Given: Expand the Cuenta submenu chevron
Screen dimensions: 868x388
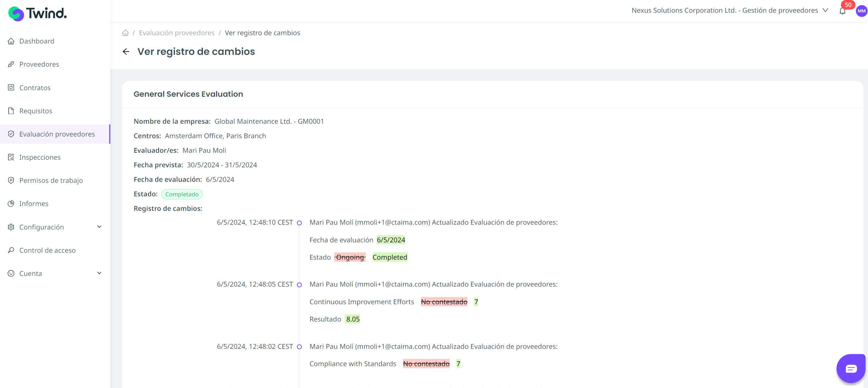Looking at the screenshot, I should 99,273.
